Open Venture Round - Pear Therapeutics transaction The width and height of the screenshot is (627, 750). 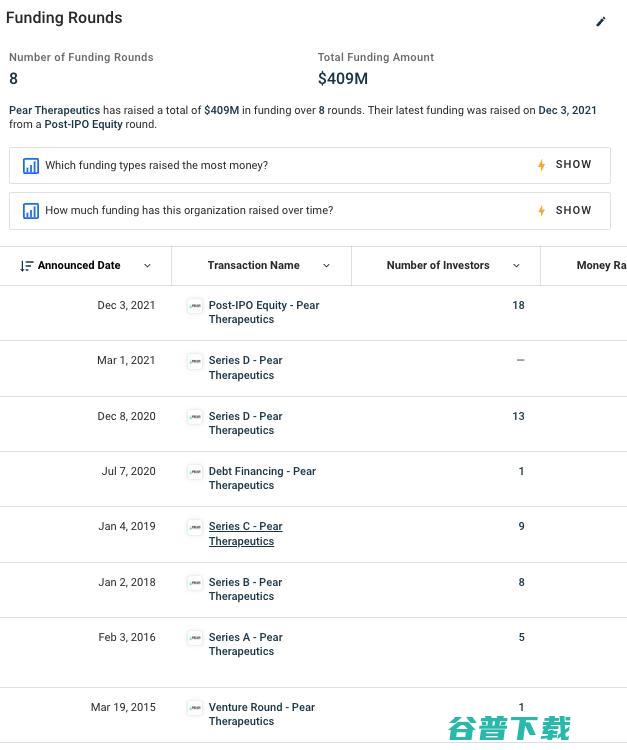pyautogui.click(x=262, y=714)
